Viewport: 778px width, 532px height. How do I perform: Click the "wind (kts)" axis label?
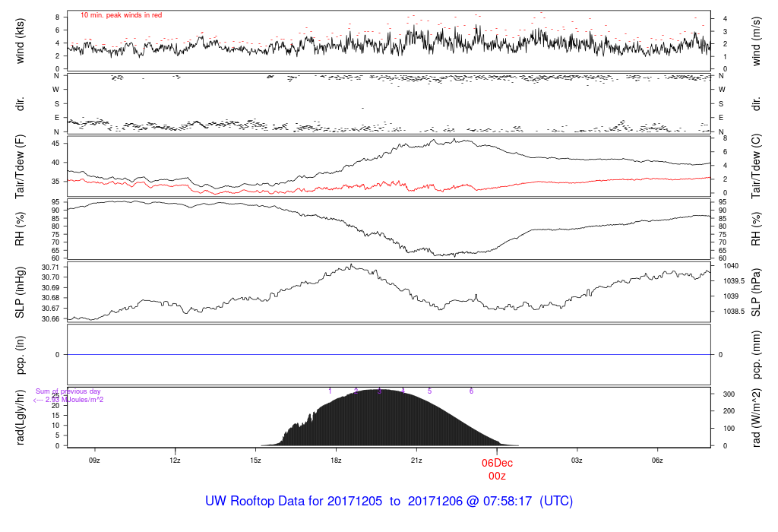(x=20, y=41)
